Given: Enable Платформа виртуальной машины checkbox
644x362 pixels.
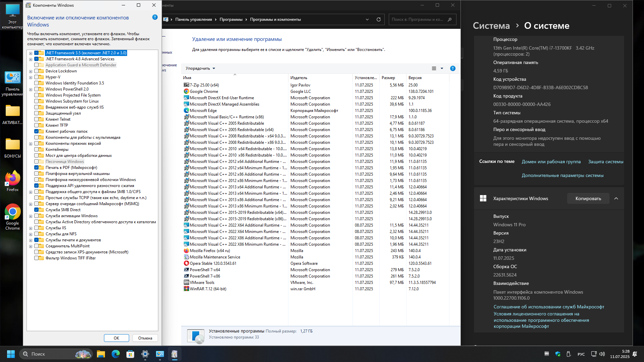Looking at the screenshot, I should [36, 174].
